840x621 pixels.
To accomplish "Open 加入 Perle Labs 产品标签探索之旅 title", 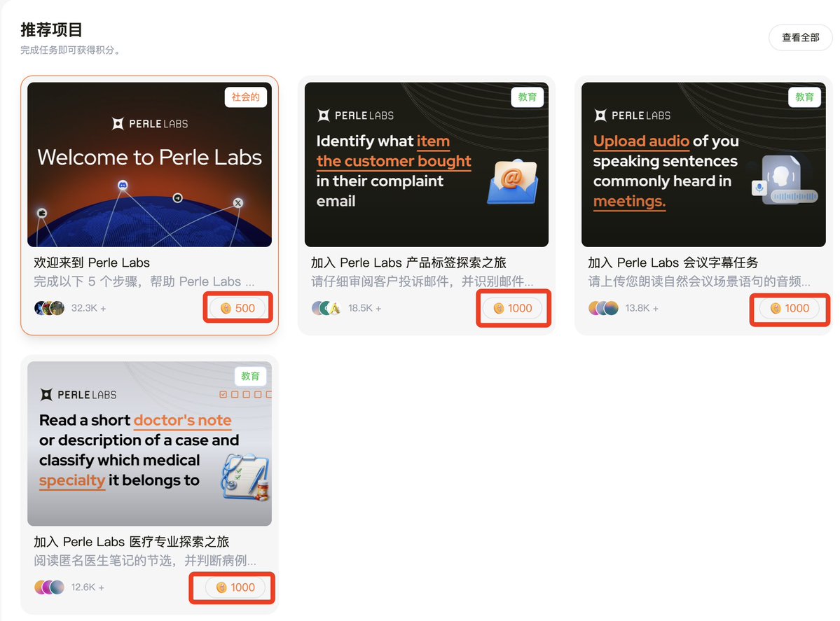I will [x=408, y=263].
